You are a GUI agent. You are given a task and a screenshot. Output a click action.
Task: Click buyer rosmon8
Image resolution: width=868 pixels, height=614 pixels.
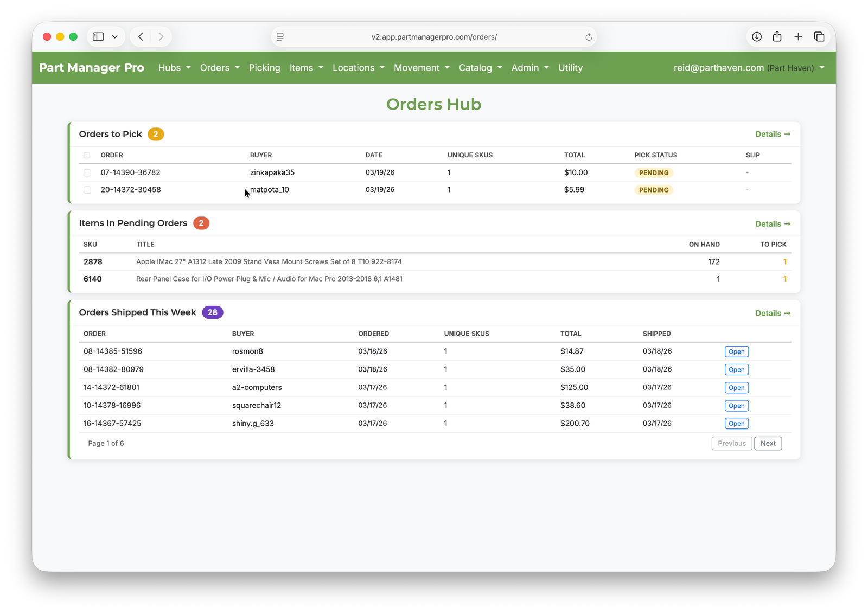(247, 351)
